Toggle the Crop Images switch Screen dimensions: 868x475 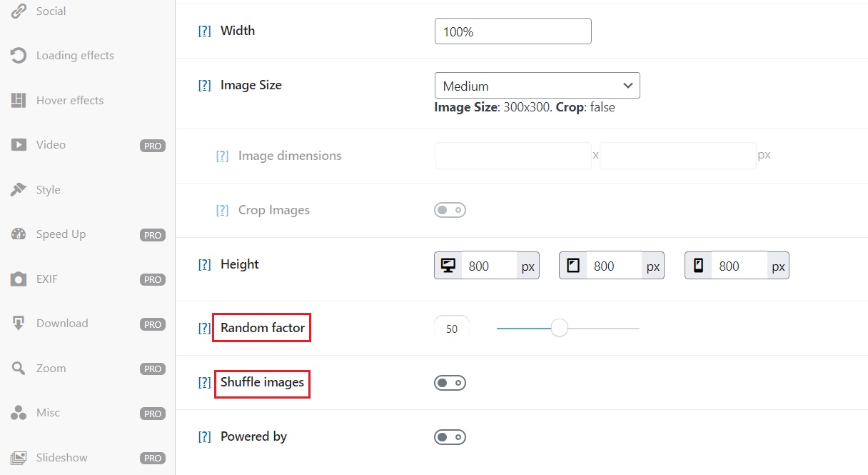pyautogui.click(x=450, y=210)
